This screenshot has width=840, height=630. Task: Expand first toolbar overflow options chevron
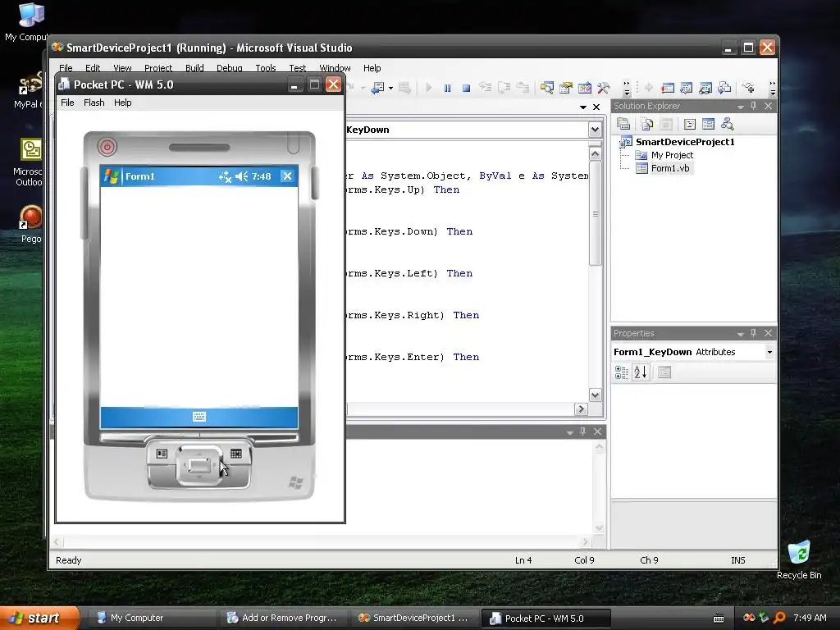tap(626, 88)
